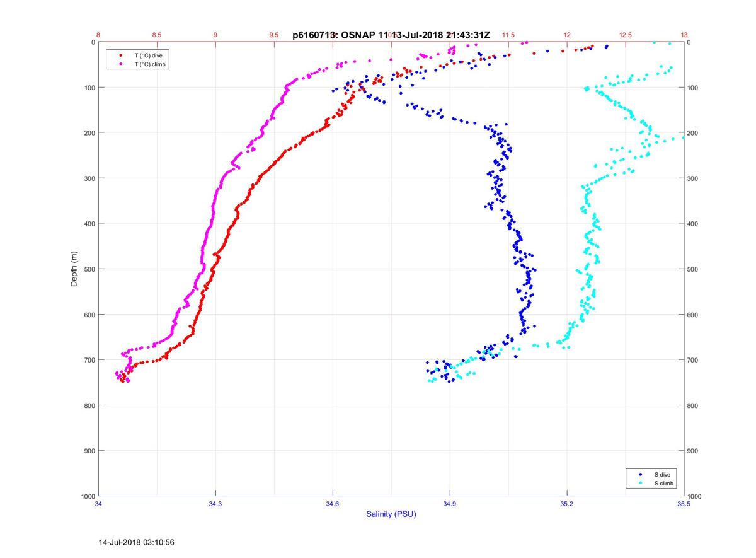Image resolution: width=756 pixels, height=558 pixels.
Task: Select the 'S dive' legend entry
Action: tap(661, 474)
